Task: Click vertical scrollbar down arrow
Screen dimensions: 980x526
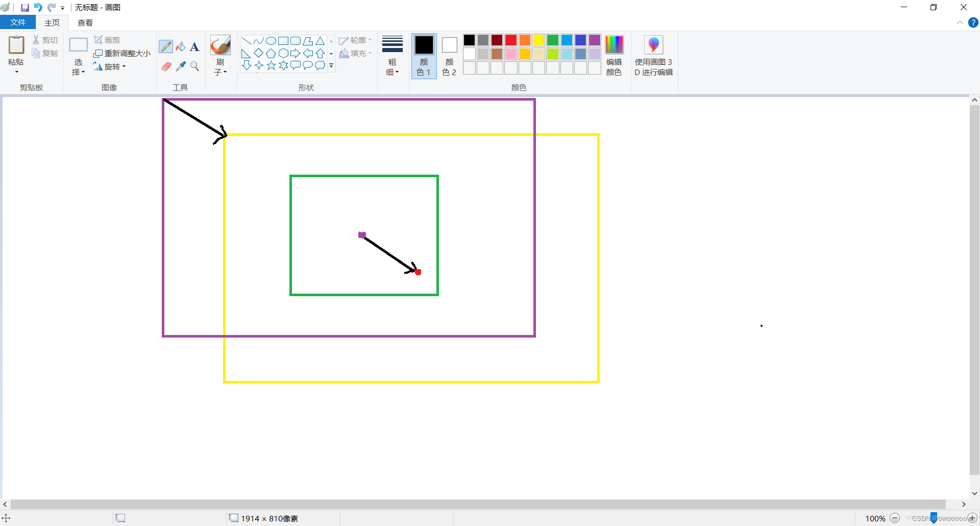Action: pos(974,494)
